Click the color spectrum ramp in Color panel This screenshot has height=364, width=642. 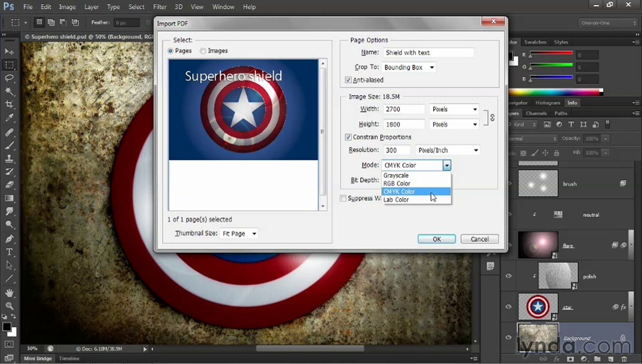click(x=555, y=92)
